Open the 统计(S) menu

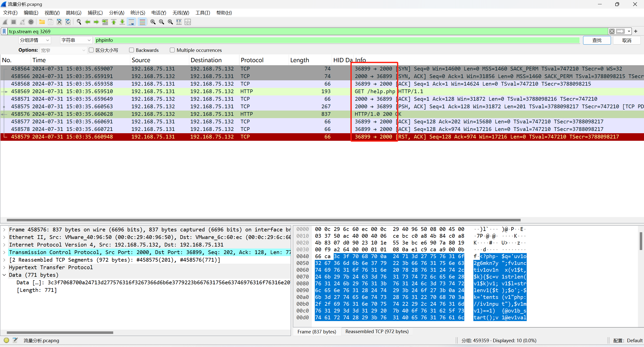coord(137,13)
